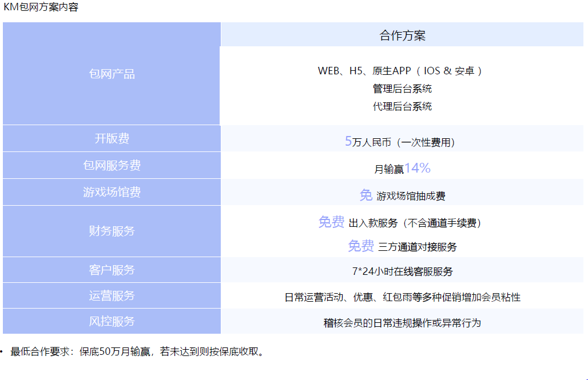588x380 pixels.
Task: Select the 财务服务 row label
Action: 112,231
